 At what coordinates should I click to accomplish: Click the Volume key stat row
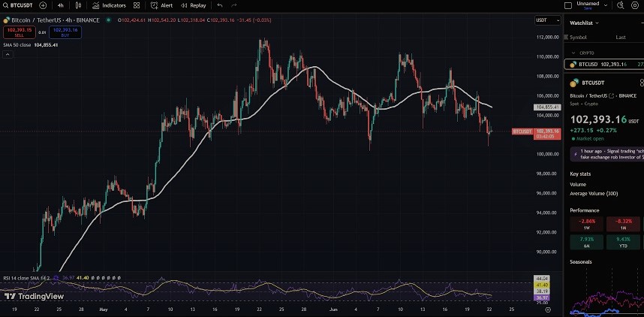[x=578, y=185]
